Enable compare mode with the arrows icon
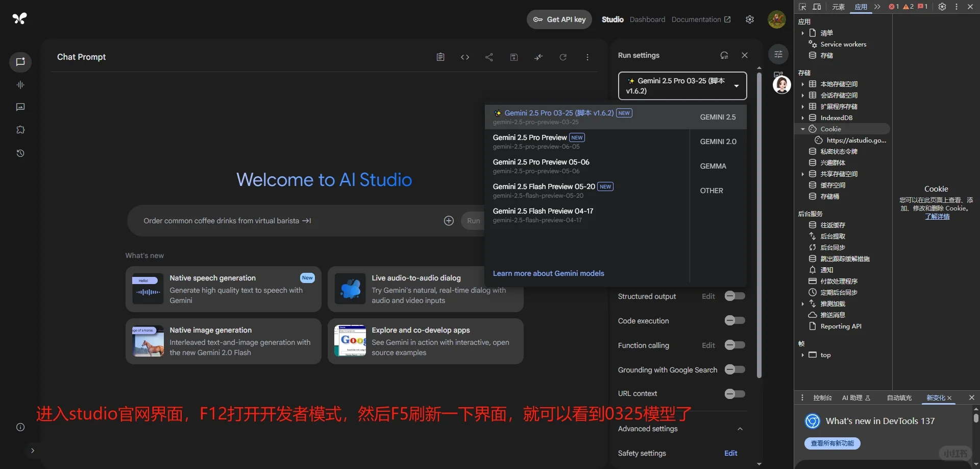Image resolution: width=980 pixels, height=469 pixels. pos(538,57)
